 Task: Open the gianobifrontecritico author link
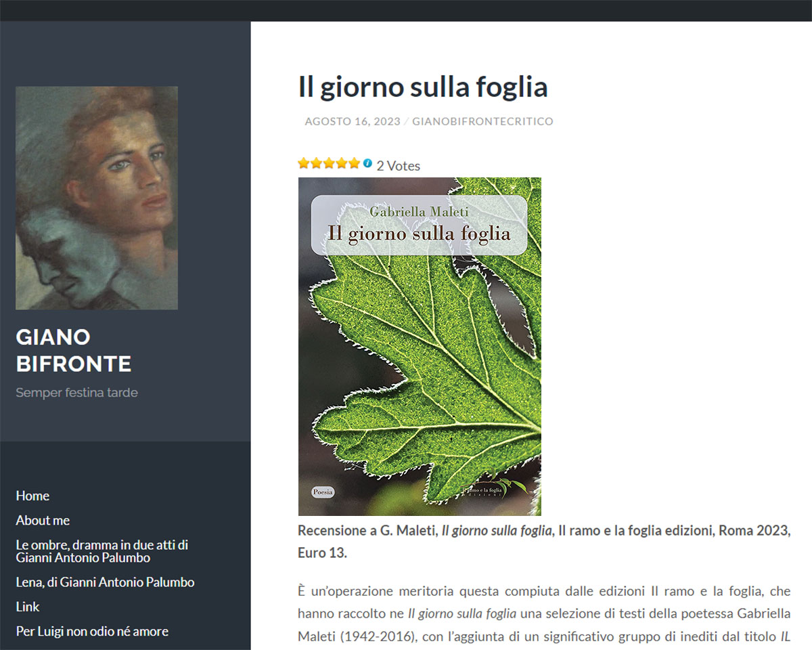click(x=482, y=122)
